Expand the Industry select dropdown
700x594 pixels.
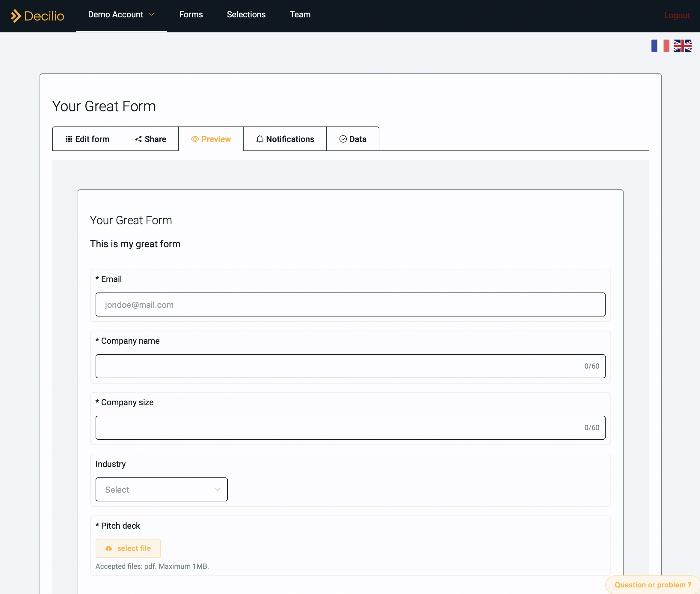pos(162,490)
